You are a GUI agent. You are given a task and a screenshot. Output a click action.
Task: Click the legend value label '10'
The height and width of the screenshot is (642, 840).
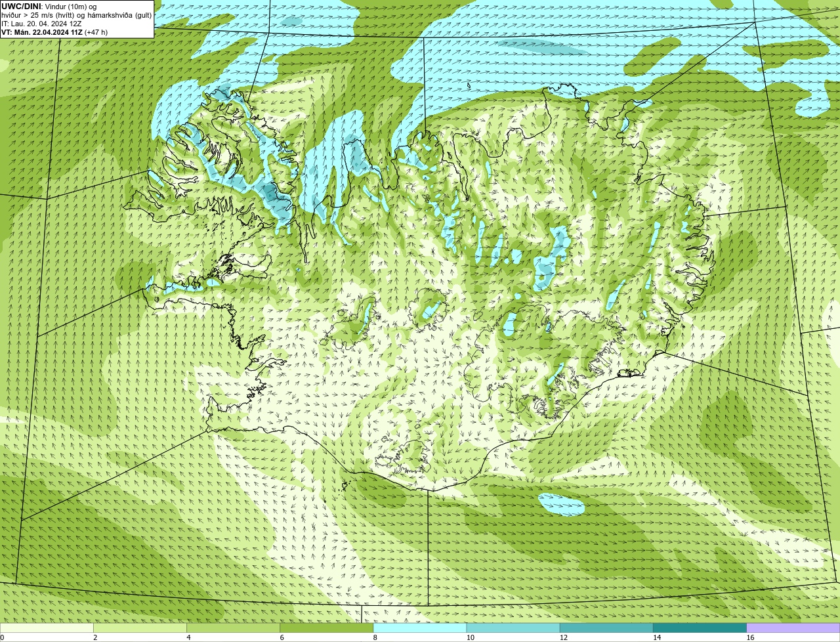(x=470, y=637)
